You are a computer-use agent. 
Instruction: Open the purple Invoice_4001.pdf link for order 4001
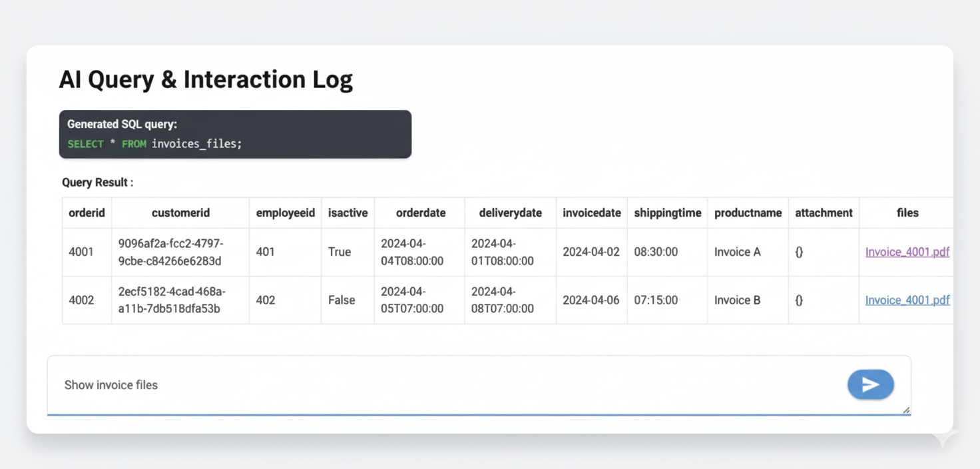(x=907, y=252)
